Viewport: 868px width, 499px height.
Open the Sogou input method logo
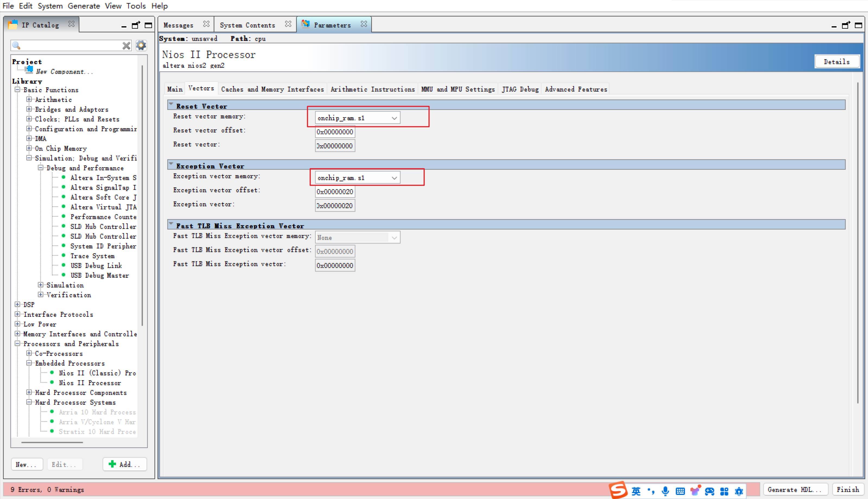coord(619,490)
